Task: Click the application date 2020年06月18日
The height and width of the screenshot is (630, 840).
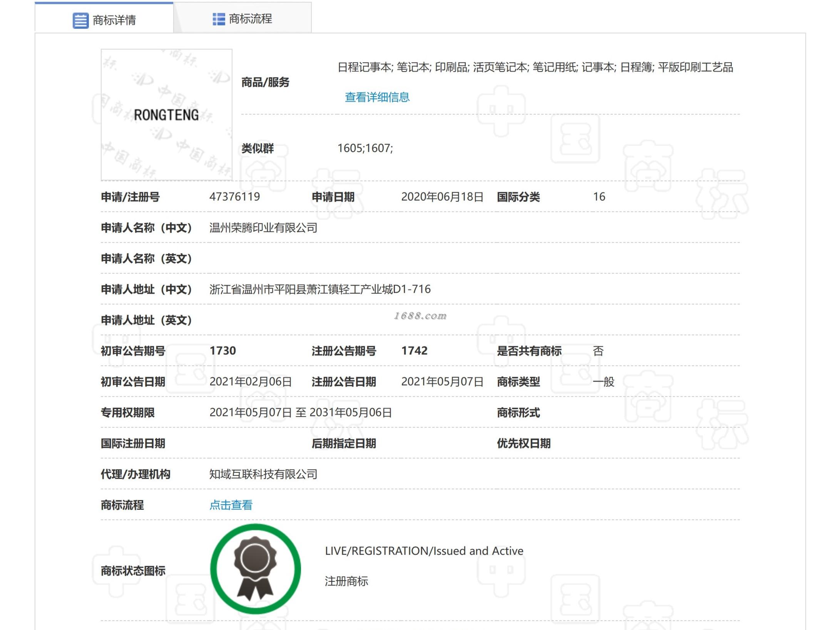Action: pos(442,197)
